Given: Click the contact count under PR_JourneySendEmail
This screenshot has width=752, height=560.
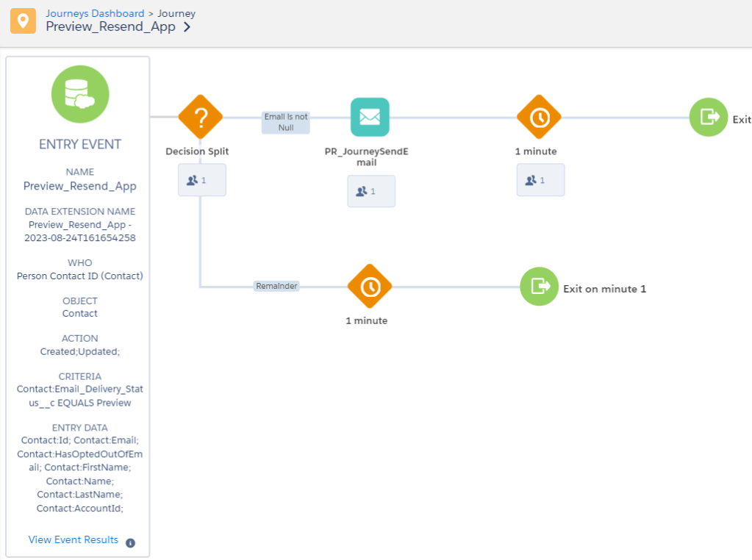Looking at the screenshot, I should pos(371,191).
